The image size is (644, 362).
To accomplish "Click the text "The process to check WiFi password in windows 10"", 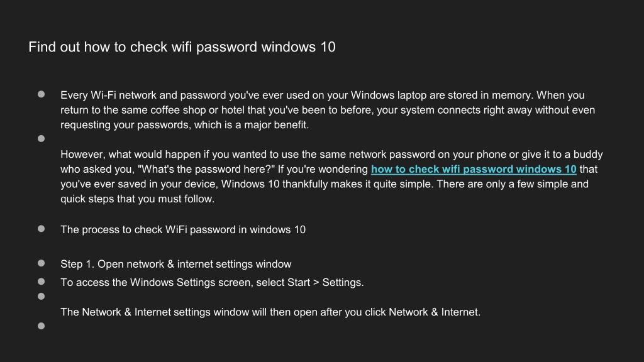I will tap(183, 229).
